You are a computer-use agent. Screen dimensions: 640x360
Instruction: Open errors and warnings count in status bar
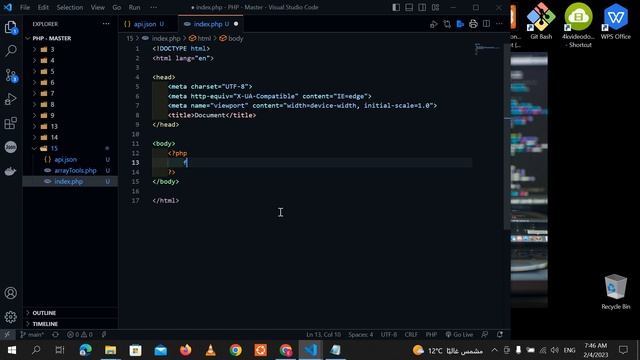(x=80, y=335)
